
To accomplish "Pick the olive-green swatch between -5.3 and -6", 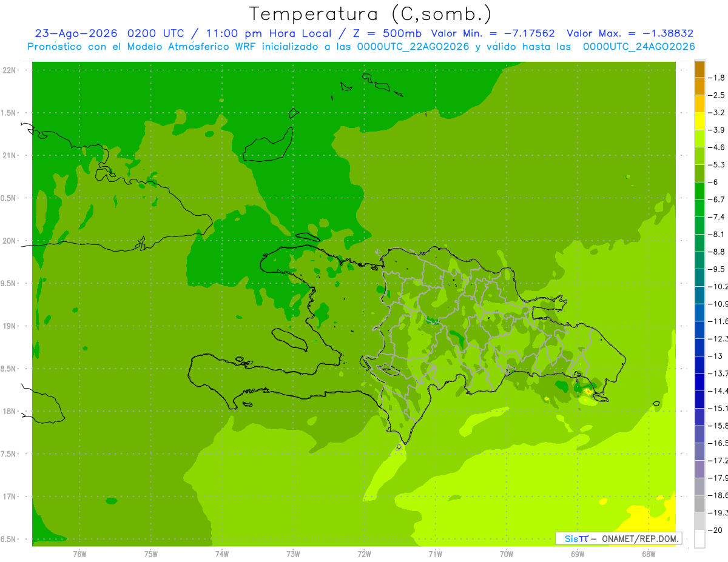I will pyautogui.click(x=699, y=173).
